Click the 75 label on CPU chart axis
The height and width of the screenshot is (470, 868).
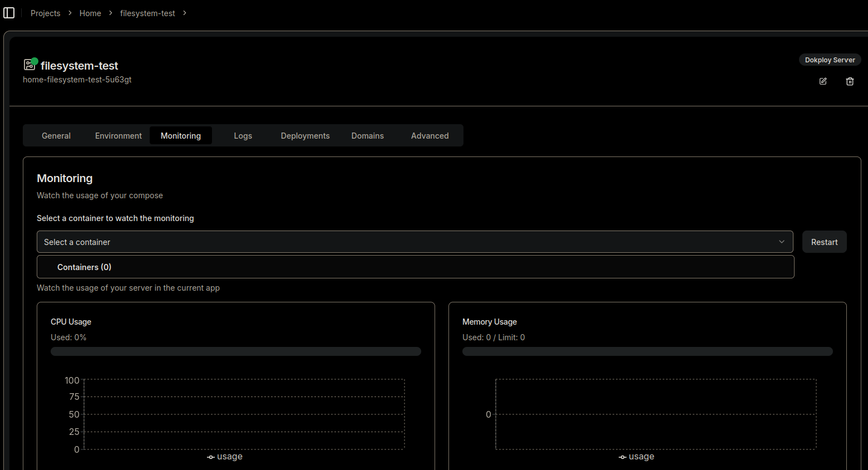coord(74,396)
